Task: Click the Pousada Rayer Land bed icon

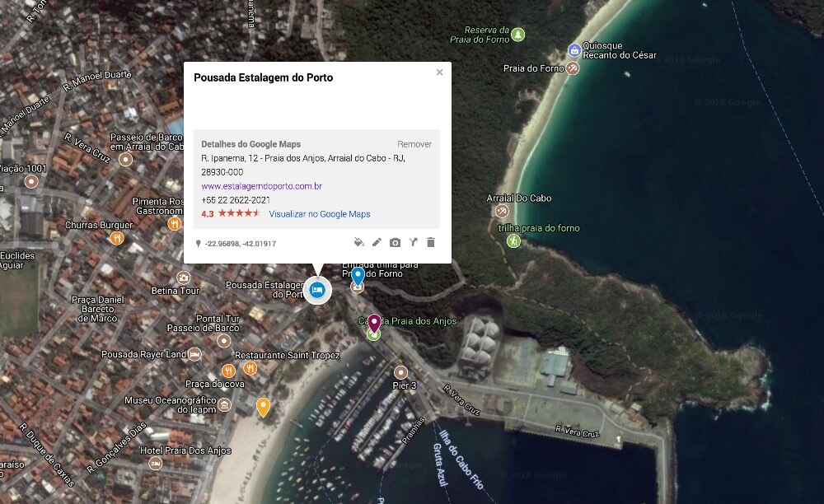Action: [x=194, y=354]
